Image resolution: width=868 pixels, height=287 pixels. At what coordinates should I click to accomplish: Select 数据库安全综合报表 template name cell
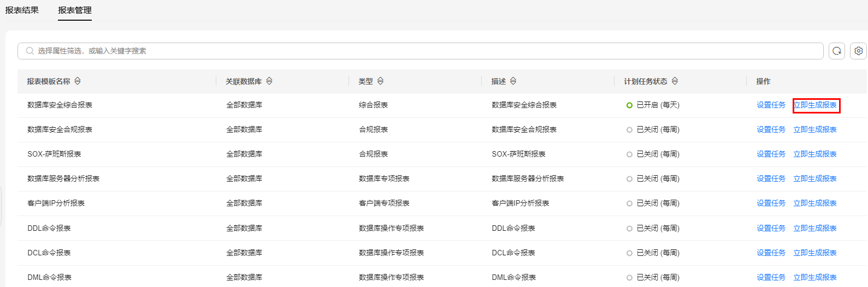tap(60, 105)
